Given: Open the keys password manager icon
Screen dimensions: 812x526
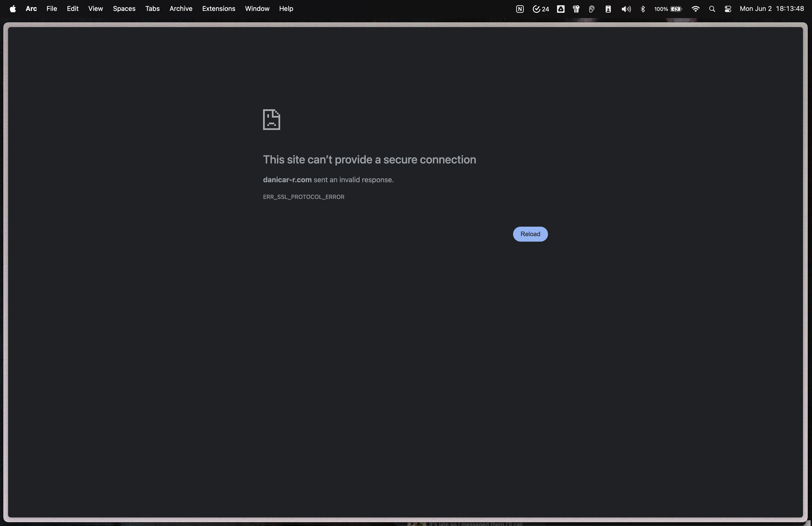Looking at the screenshot, I should [576, 9].
